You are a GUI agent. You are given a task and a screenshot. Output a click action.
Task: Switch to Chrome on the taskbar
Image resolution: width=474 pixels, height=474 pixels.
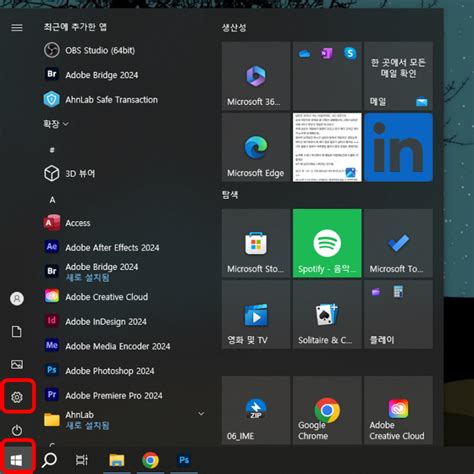pos(150,460)
